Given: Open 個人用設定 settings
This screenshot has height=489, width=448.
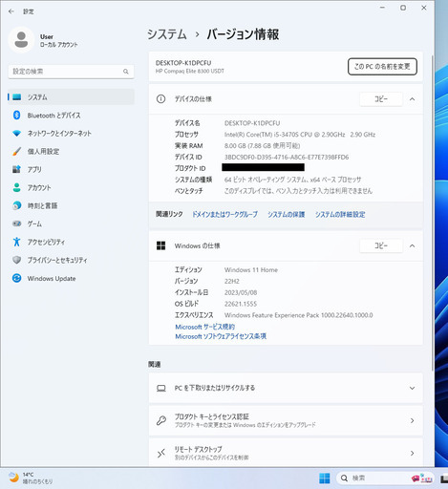Looking at the screenshot, I should pyautogui.click(x=71, y=151).
